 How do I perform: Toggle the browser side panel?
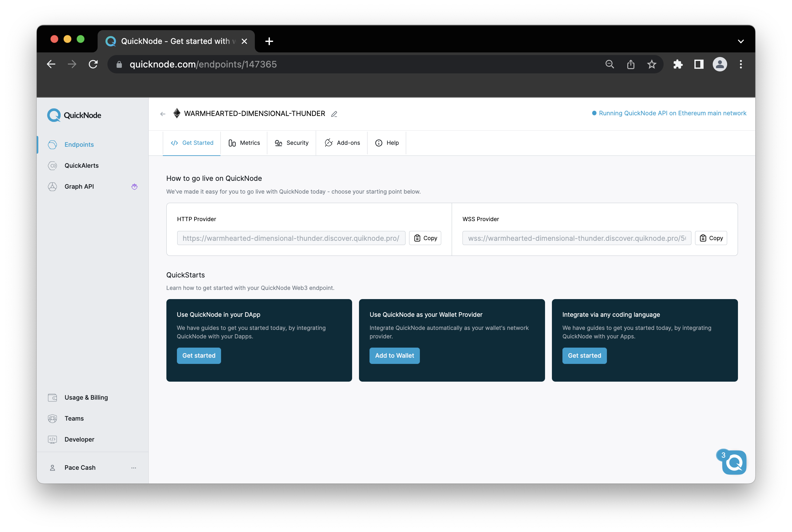point(699,64)
